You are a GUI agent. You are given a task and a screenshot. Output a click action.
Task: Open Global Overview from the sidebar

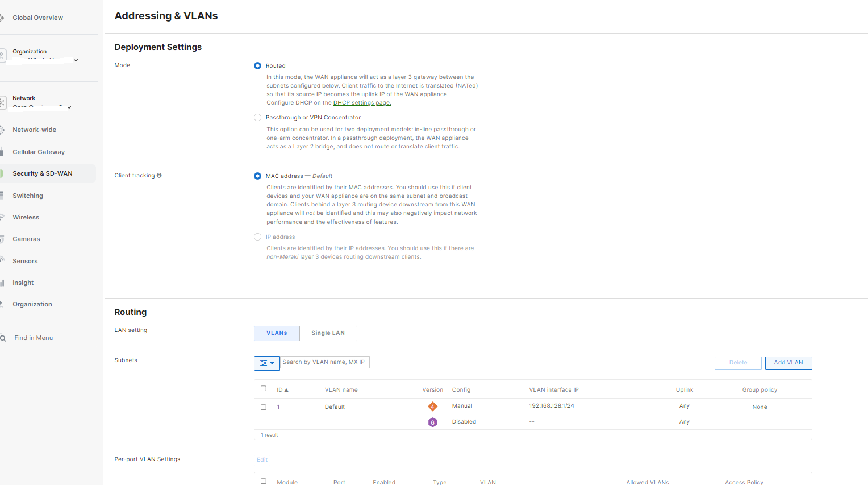(37, 18)
